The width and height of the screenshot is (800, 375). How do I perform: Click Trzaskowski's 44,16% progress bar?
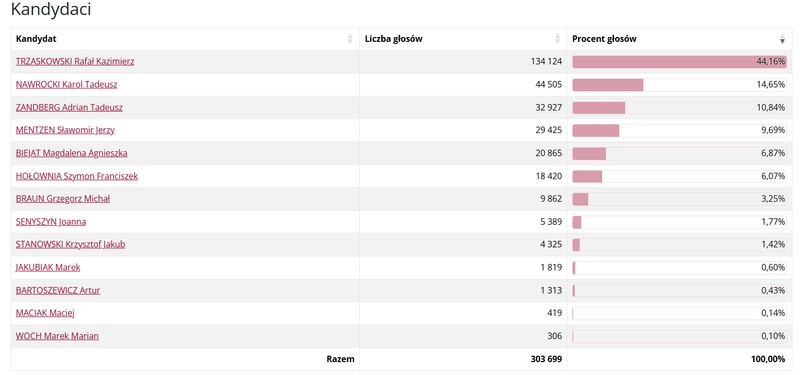tap(679, 62)
